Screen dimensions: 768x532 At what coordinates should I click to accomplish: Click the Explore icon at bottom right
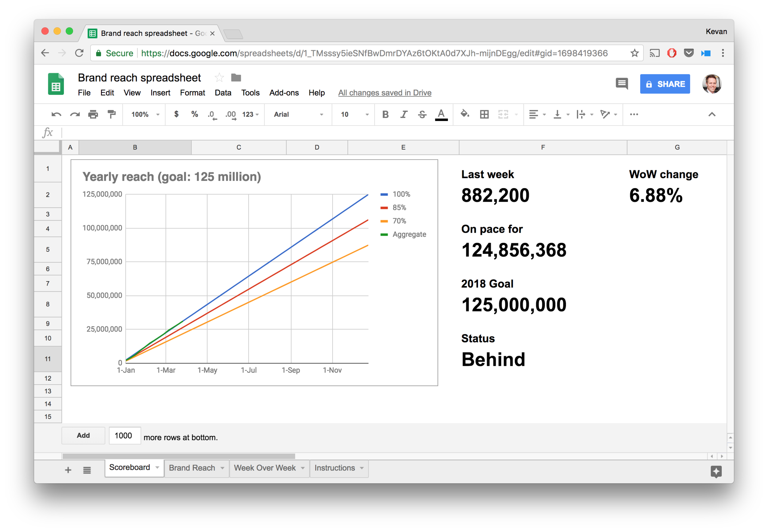[716, 471]
